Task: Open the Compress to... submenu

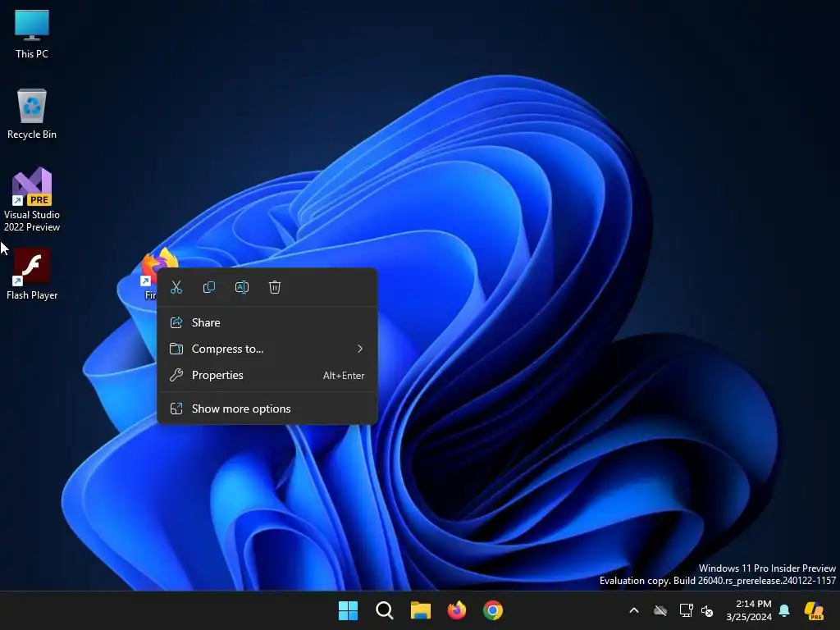Action: pyautogui.click(x=267, y=349)
